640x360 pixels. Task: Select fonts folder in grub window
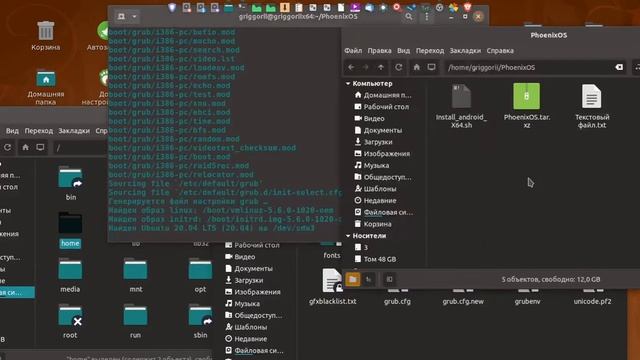331,250
